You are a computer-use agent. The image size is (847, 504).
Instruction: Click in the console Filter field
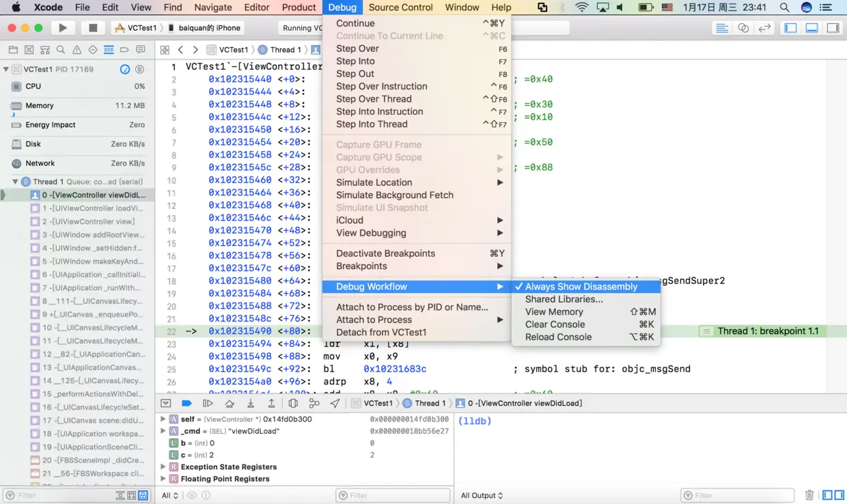(738, 495)
